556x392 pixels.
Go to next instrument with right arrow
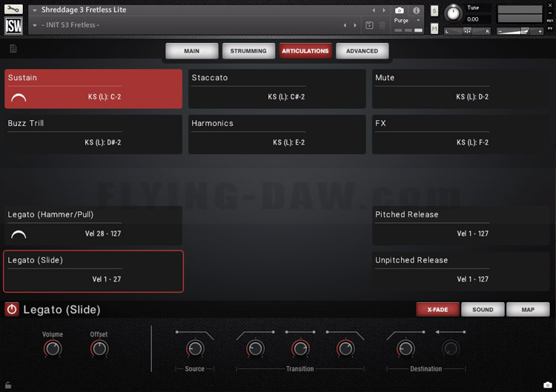[x=384, y=10]
